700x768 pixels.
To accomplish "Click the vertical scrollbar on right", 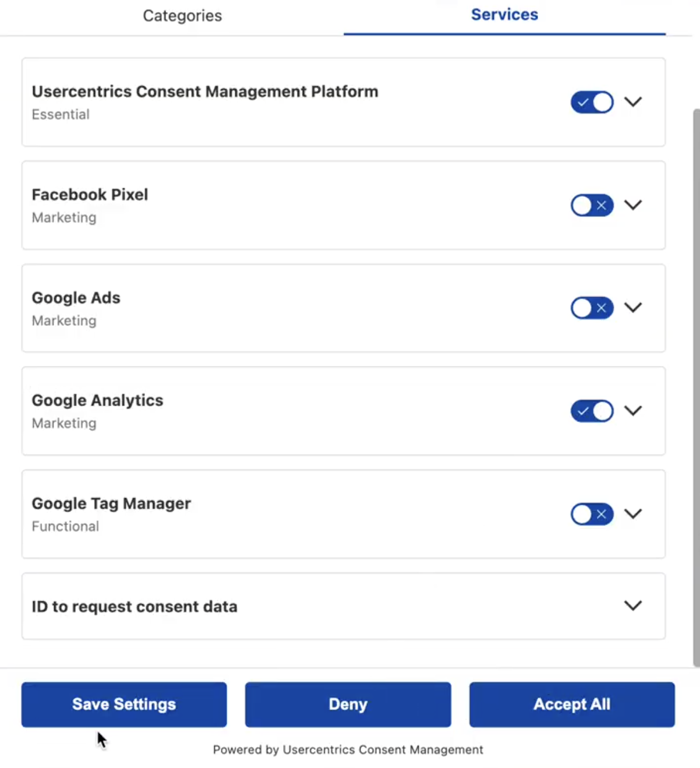I will (x=696, y=387).
